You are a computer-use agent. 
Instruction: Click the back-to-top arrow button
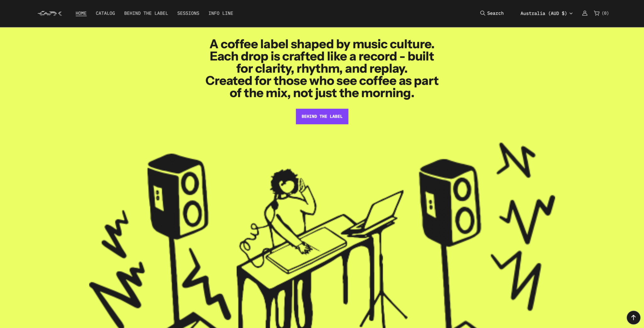(x=633, y=317)
